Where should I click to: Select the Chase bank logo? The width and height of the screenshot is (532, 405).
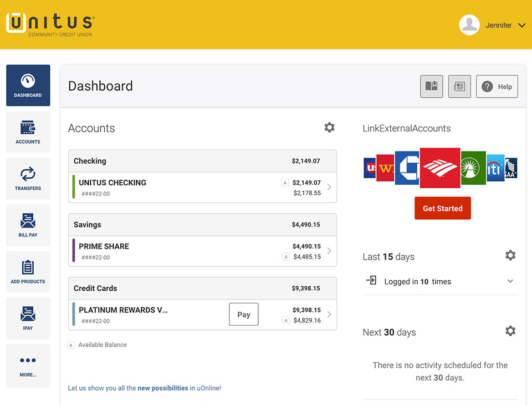(x=407, y=168)
